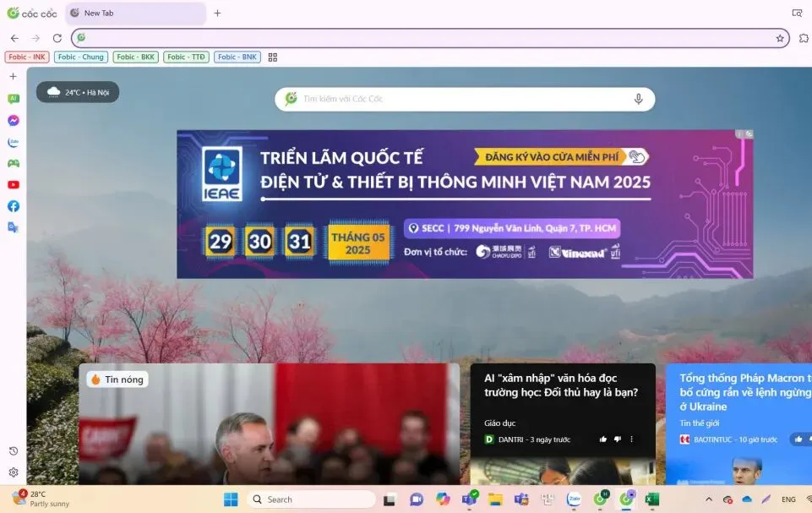Image resolution: width=812 pixels, height=513 pixels.
Task: Switch the ENG input language
Action: coord(788,499)
